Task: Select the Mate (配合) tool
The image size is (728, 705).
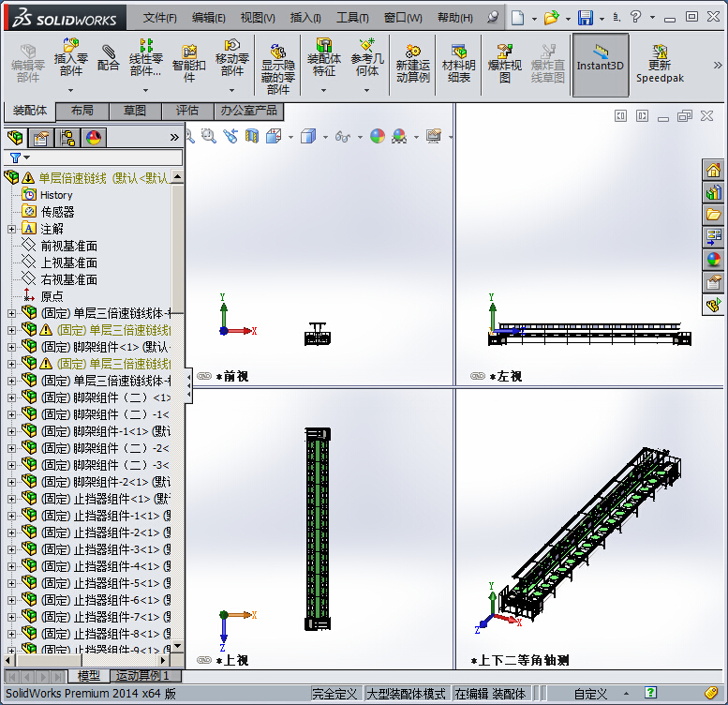Action: pos(108,58)
